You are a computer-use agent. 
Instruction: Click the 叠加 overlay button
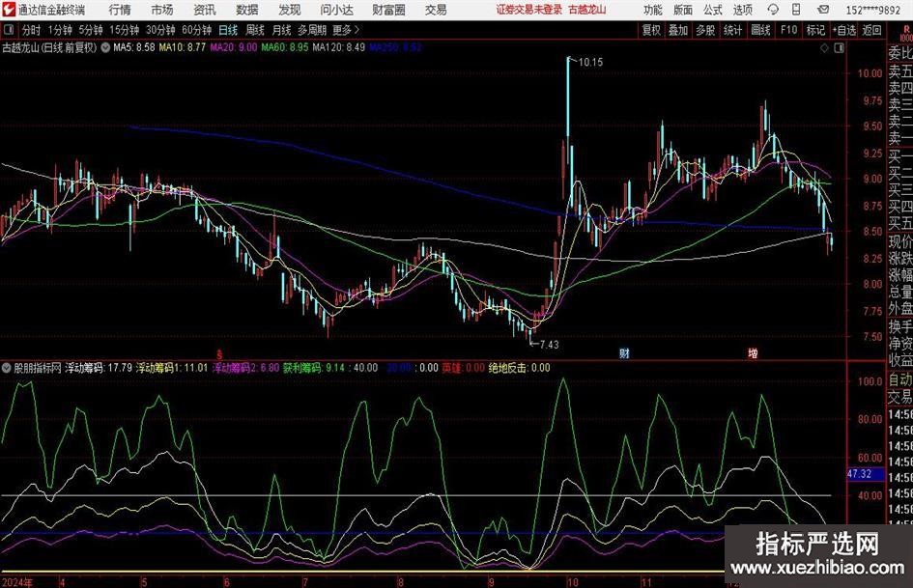coord(678,30)
